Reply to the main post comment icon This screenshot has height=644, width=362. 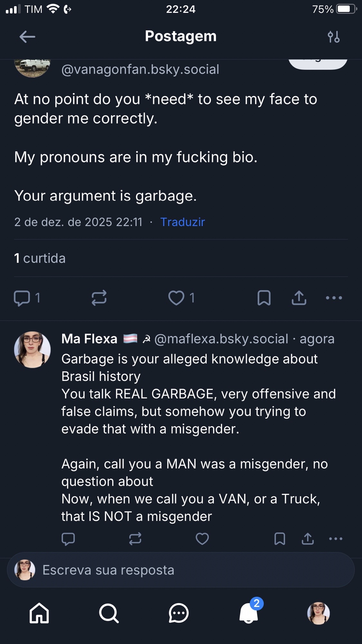point(22,298)
